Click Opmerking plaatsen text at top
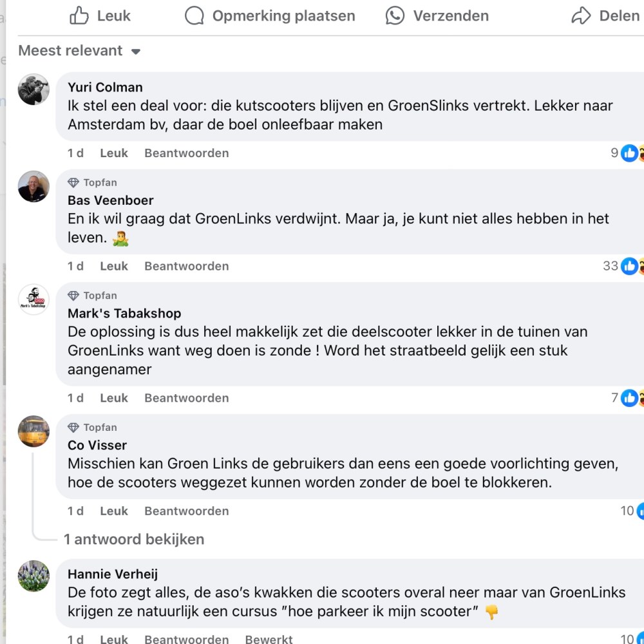This screenshot has width=644, height=644. [283, 15]
